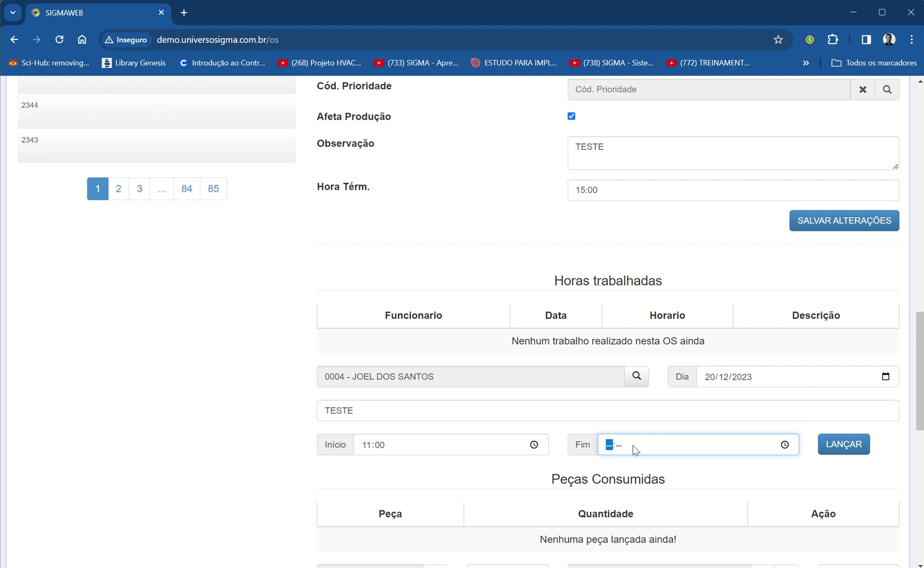The height and width of the screenshot is (568, 924).
Task: Go to browser home page
Action: click(x=82, y=39)
